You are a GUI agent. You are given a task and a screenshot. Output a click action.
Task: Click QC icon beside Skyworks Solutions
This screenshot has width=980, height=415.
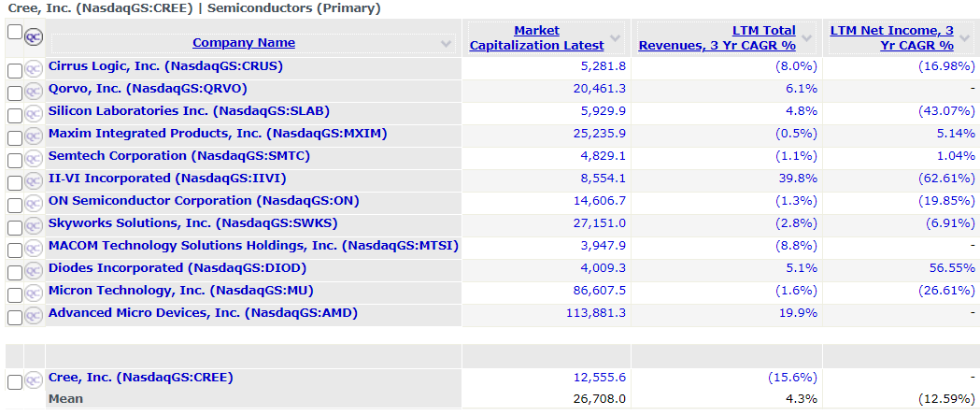coord(33,227)
